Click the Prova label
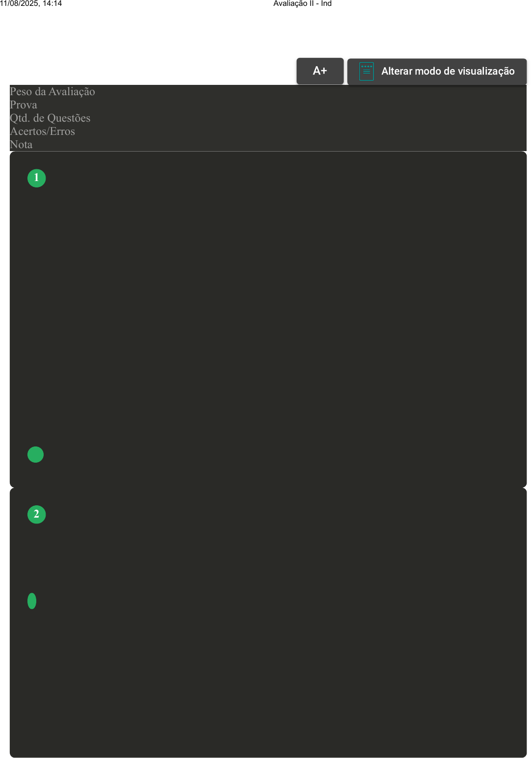 point(24,105)
